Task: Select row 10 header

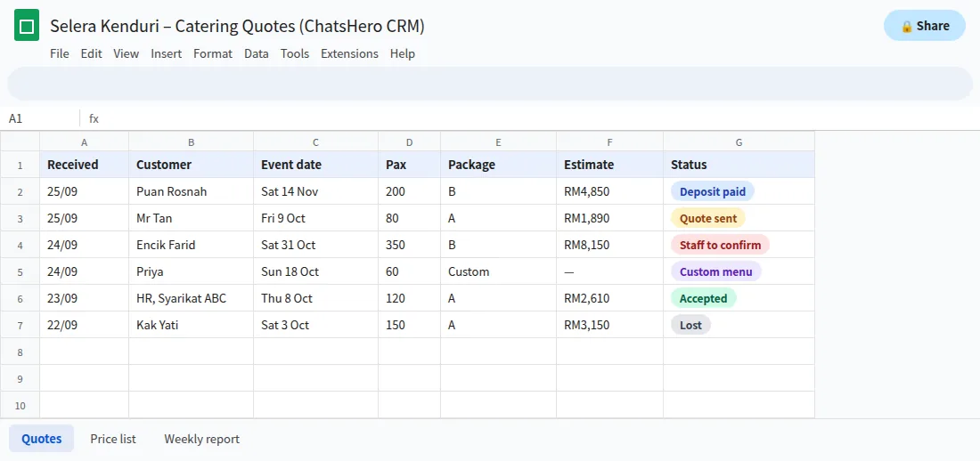Action: [20, 405]
